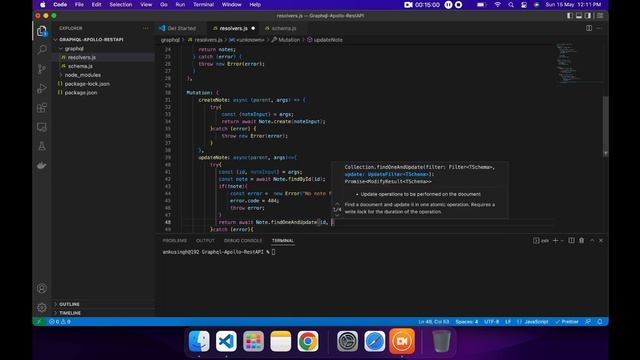
Task: Open the Terminal menu in menu bar
Action: click(x=203, y=4)
